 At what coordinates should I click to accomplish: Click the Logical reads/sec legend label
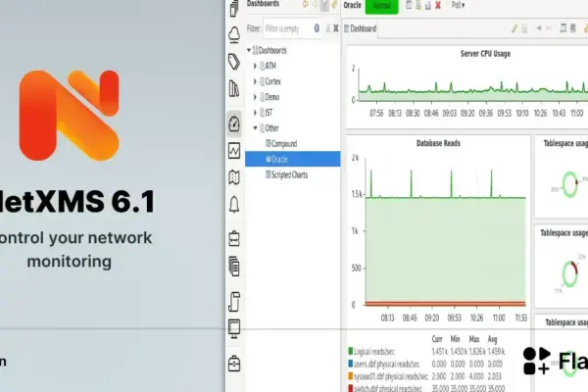[x=374, y=352]
